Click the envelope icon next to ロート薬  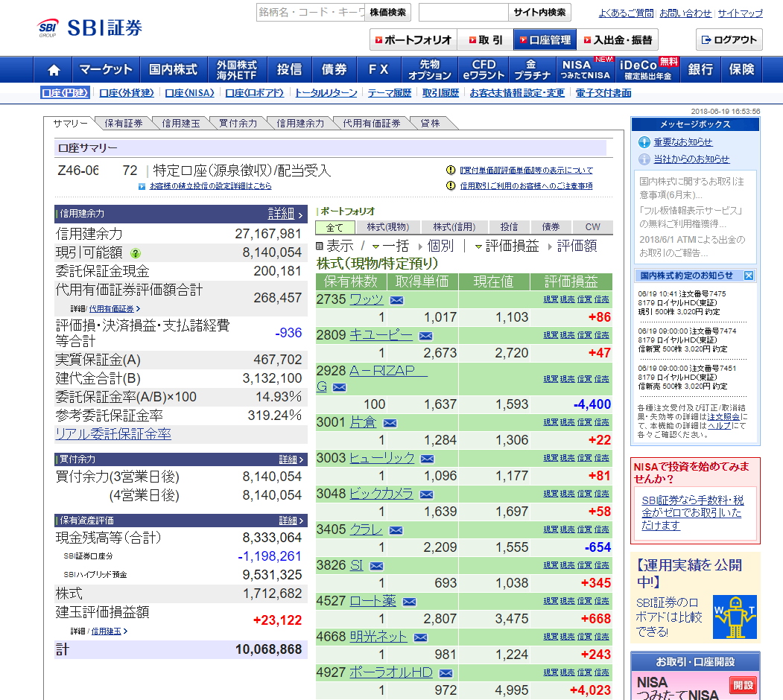pos(409,602)
